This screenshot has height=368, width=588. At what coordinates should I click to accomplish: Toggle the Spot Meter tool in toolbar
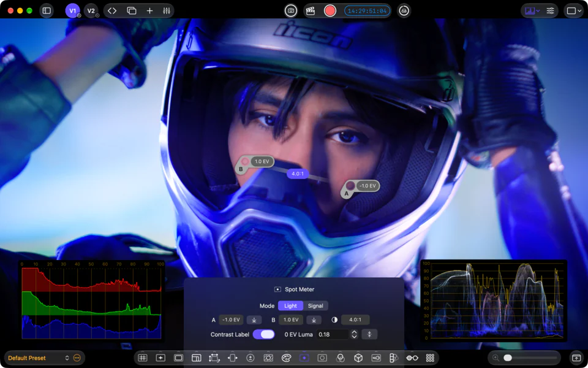click(304, 358)
